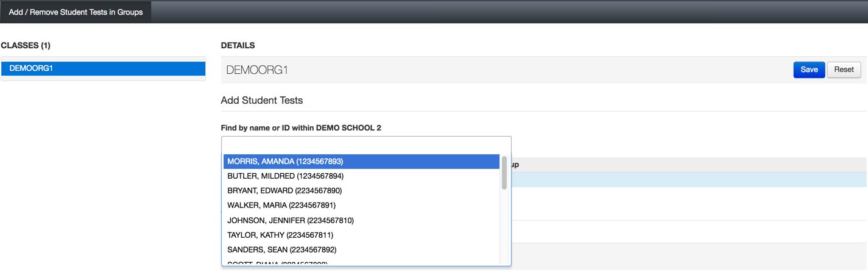Click the highlighted light-blue table row
This screenshot has width=868, height=272.
coord(688,179)
